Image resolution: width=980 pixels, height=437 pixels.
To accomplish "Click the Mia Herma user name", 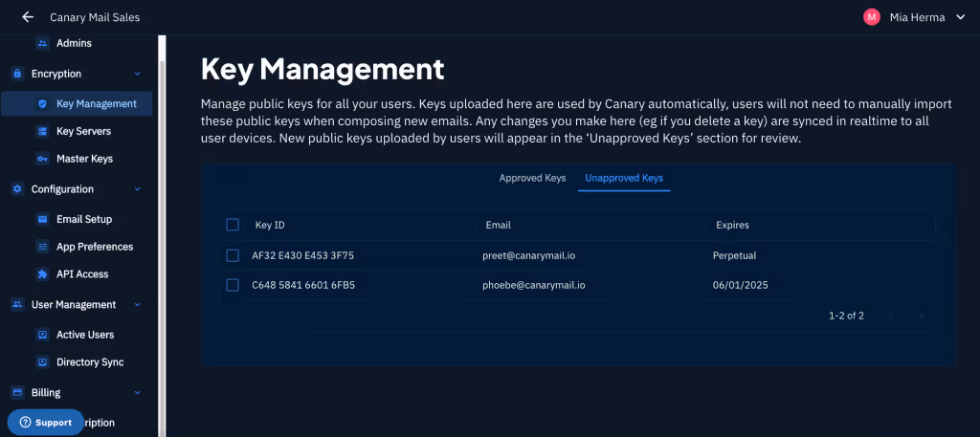I will coord(918,17).
